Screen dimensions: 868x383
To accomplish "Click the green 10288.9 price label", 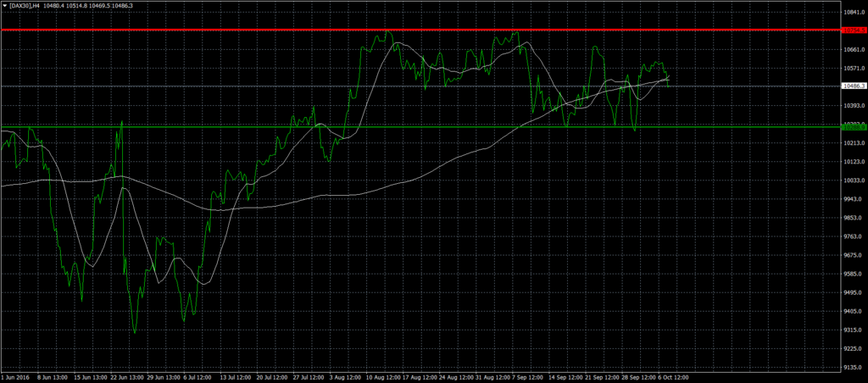I will [853, 126].
